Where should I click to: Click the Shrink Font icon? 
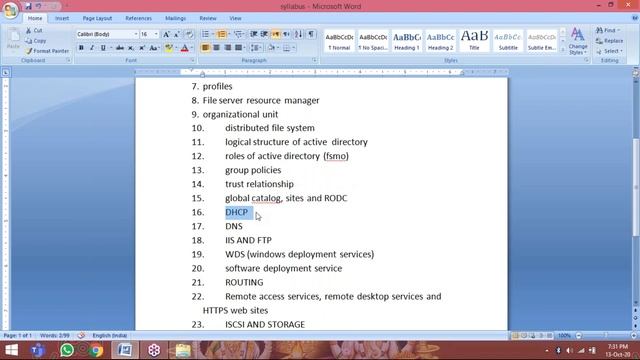177,34
